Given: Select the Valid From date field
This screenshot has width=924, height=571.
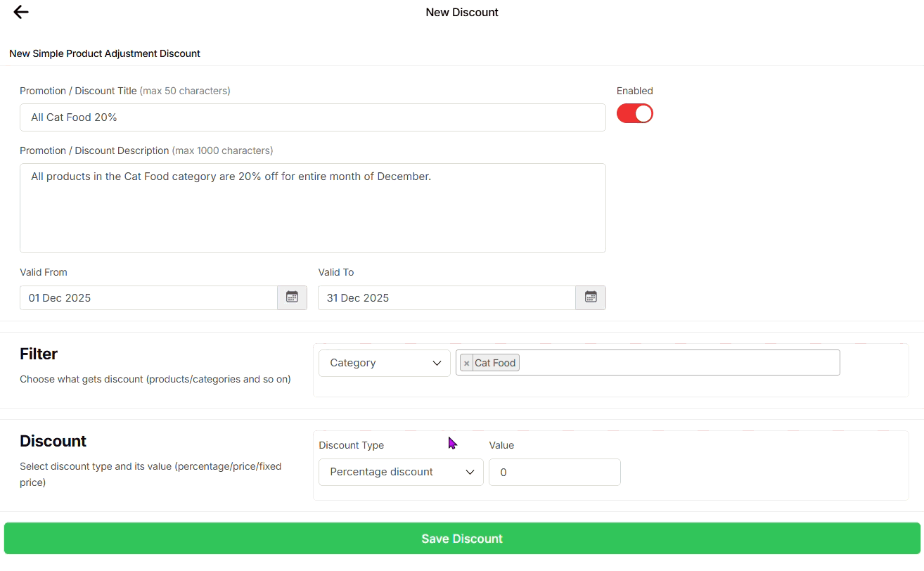Looking at the screenshot, I should coord(148,297).
